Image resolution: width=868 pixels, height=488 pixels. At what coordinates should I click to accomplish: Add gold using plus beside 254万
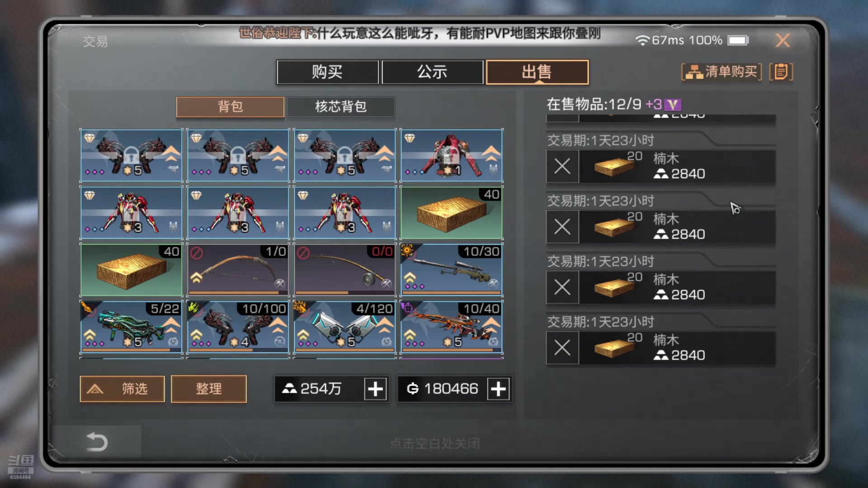click(375, 389)
